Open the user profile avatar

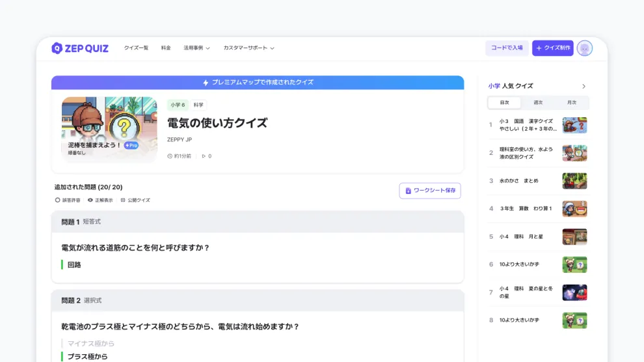pos(584,48)
